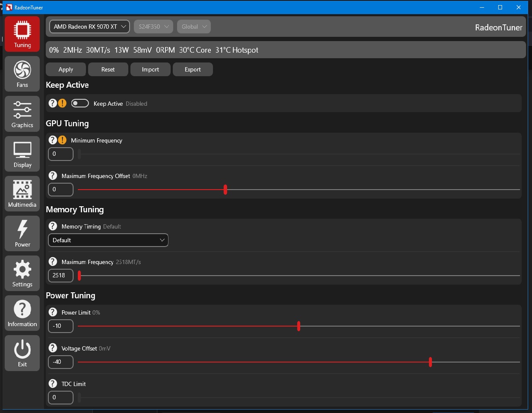Maximize the RadeonTuner window
The width and height of the screenshot is (532, 413).
[x=500, y=7]
